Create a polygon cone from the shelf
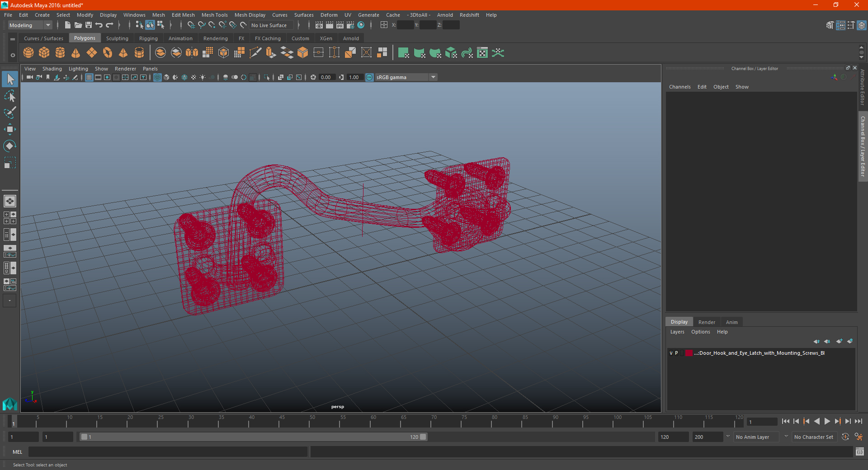This screenshot has width=868, height=470. (x=76, y=53)
